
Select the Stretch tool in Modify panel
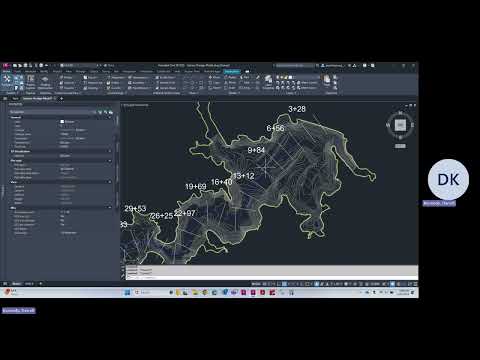214,88
